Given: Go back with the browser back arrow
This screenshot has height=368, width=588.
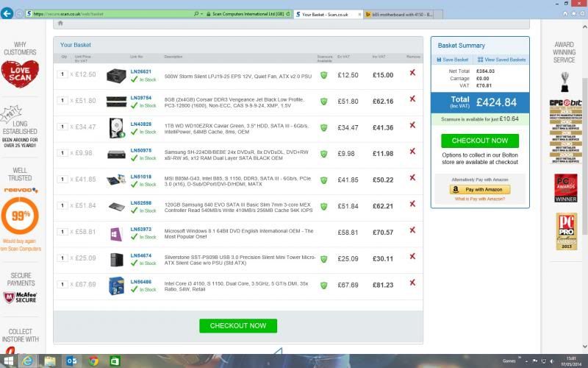Looking at the screenshot, I should coord(7,13).
